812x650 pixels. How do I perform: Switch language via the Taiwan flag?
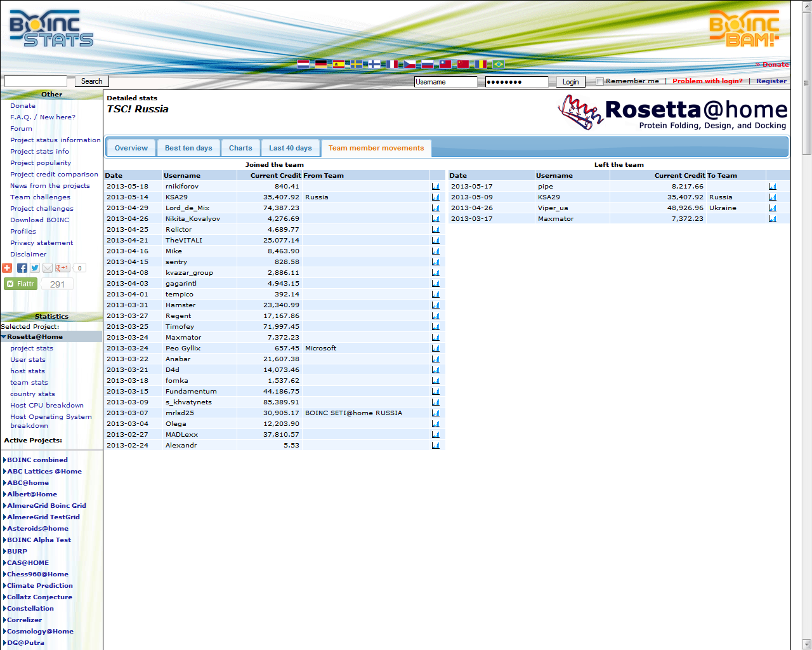pyautogui.click(x=445, y=64)
